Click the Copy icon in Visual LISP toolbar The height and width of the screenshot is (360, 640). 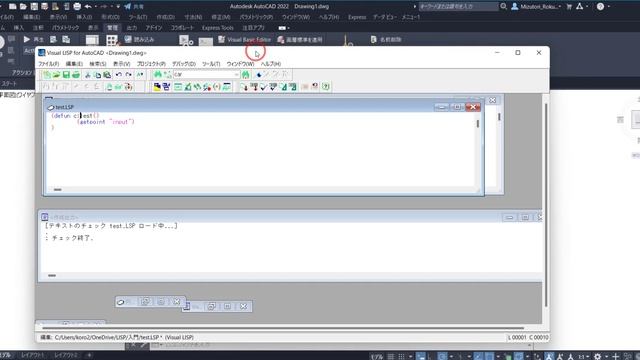tap(97, 75)
